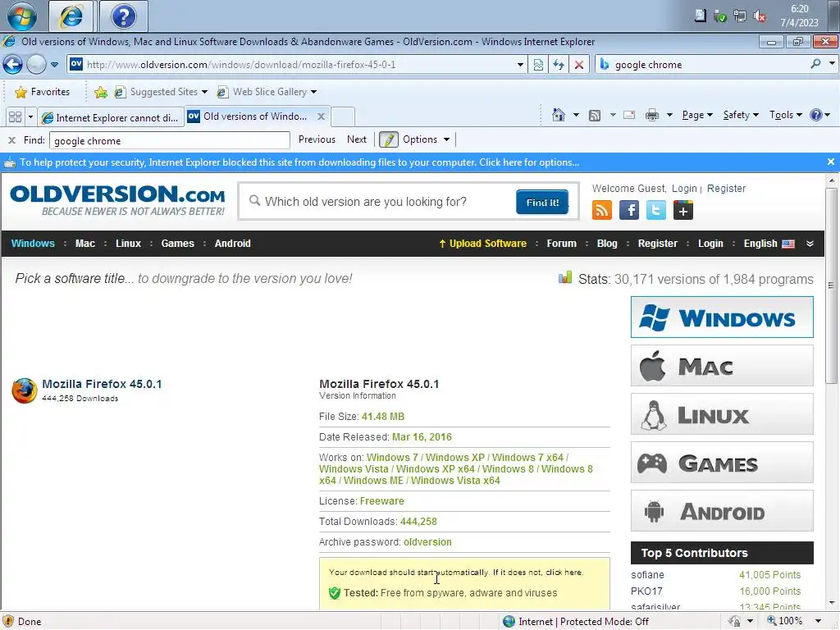Click the Android category sidebar button
Screen dimensions: 840x630
[722, 511]
